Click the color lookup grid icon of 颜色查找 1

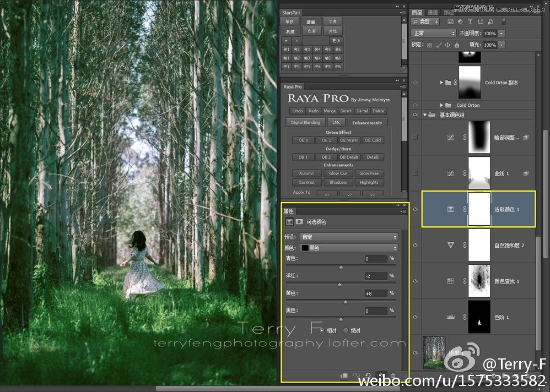pos(451,281)
